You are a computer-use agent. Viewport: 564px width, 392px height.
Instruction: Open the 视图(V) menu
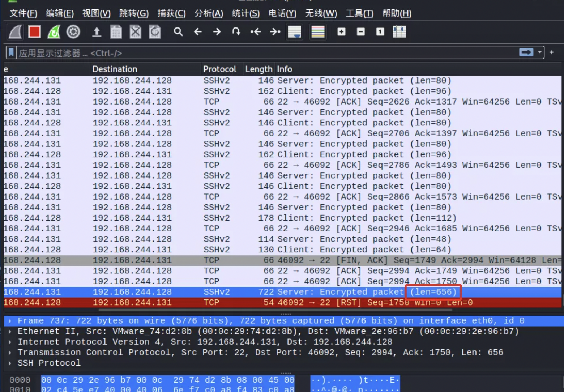click(96, 13)
